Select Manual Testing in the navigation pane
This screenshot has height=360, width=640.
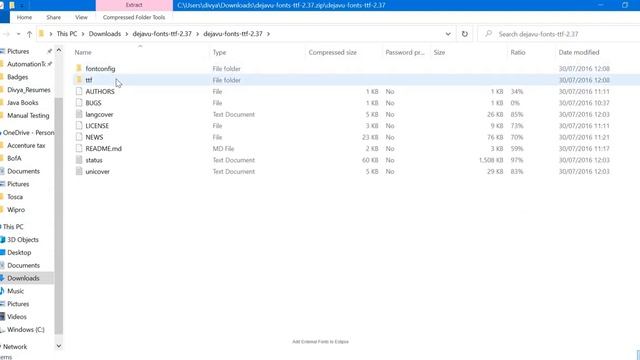(28, 116)
